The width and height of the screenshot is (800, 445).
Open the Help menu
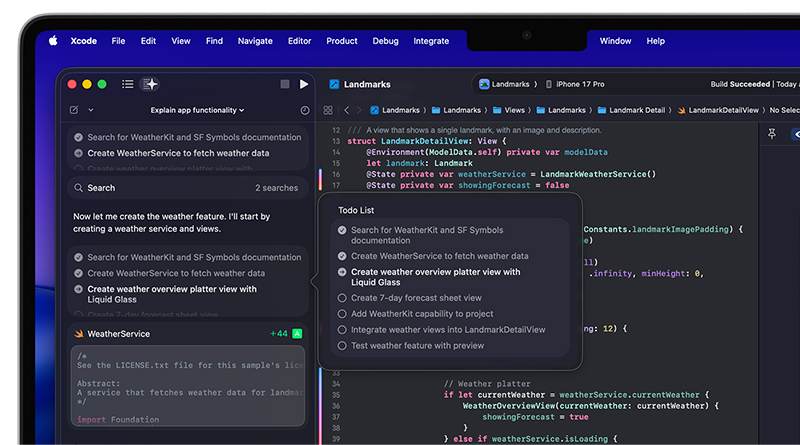(656, 41)
